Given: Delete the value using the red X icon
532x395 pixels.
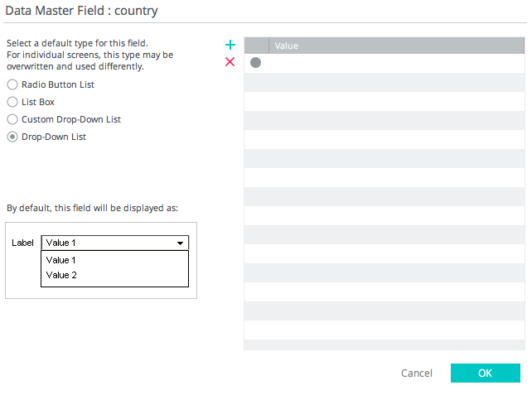Looking at the screenshot, I should (230, 62).
